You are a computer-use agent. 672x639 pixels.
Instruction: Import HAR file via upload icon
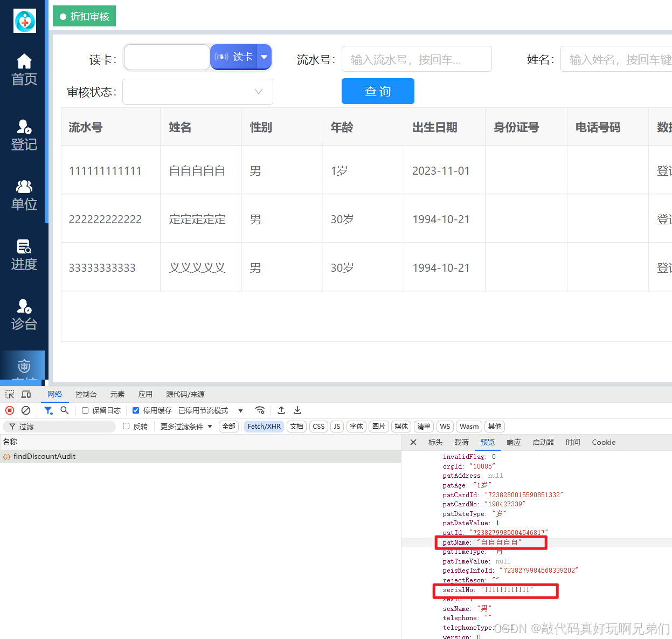281,410
